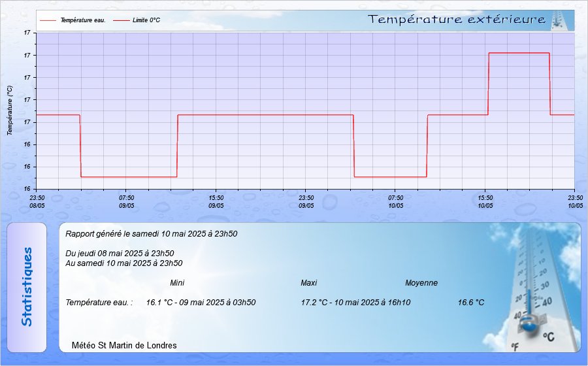Click the 'Du jeudi 08 mai 2025 à 23h50' line
This screenshot has width=588, height=366.
click(120, 254)
